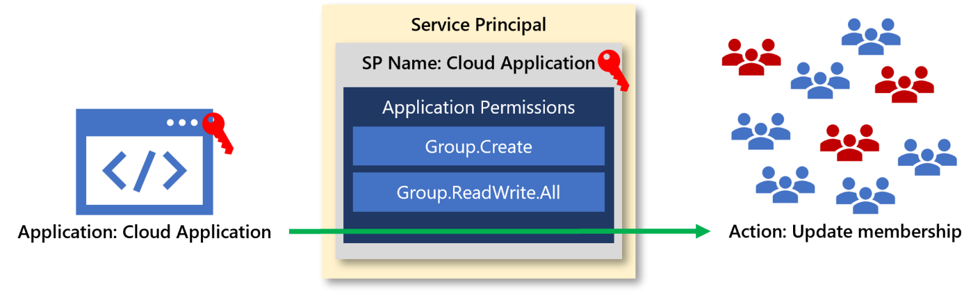Select the leftmost blue user group icon
Screen dimensions: 980x293
pos(761,131)
